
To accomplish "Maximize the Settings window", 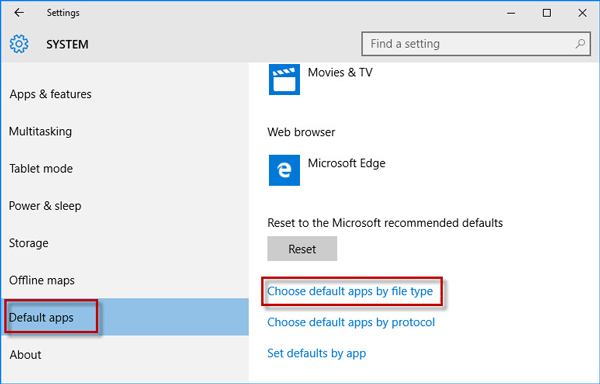I will [x=547, y=13].
